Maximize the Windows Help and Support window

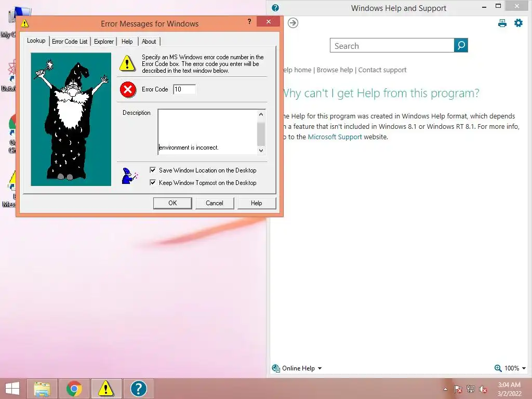pyautogui.click(x=498, y=6)
